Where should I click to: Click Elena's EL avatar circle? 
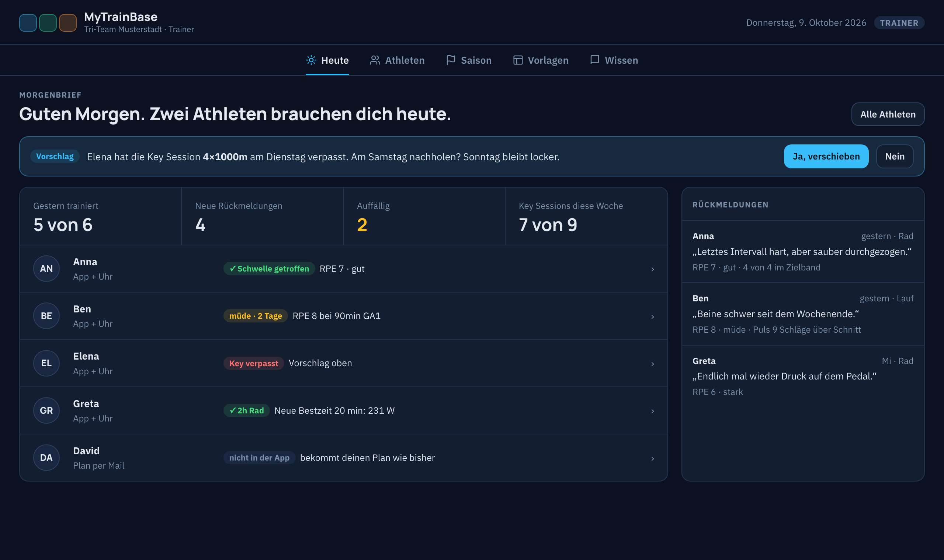point(46,363)
